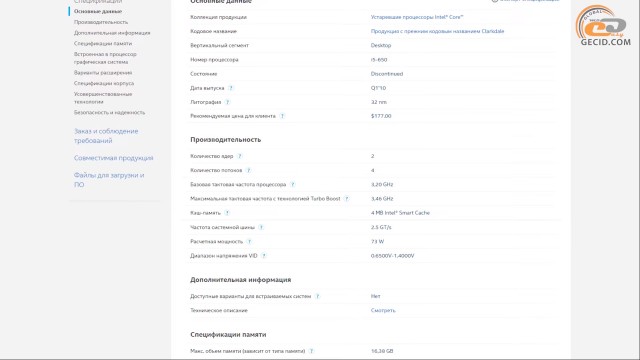
Task: Show tooltip icon for Количество потоков
Action: coord(249,171)
